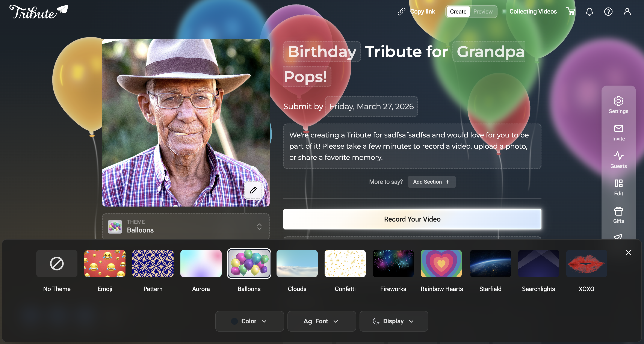This screenshot has height=344, width=644.
Task: Choose the Fireworks theme thumbnail
Action: pos(393,264)
